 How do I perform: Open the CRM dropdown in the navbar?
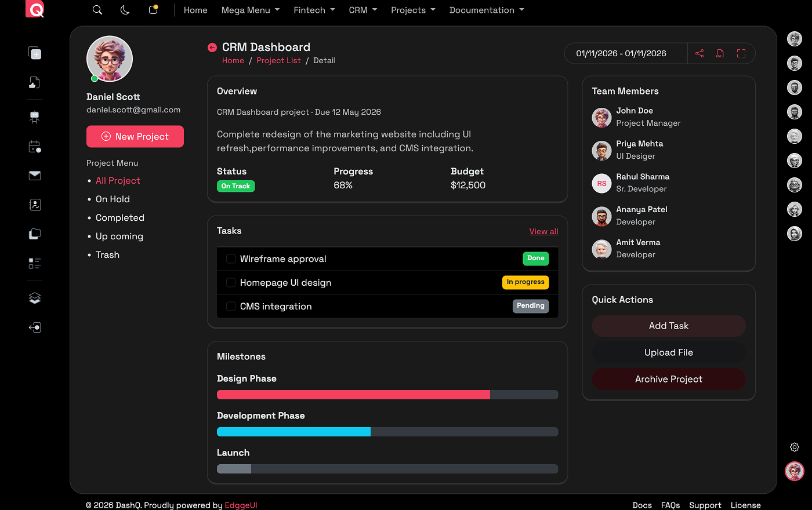tap(362, 10)
